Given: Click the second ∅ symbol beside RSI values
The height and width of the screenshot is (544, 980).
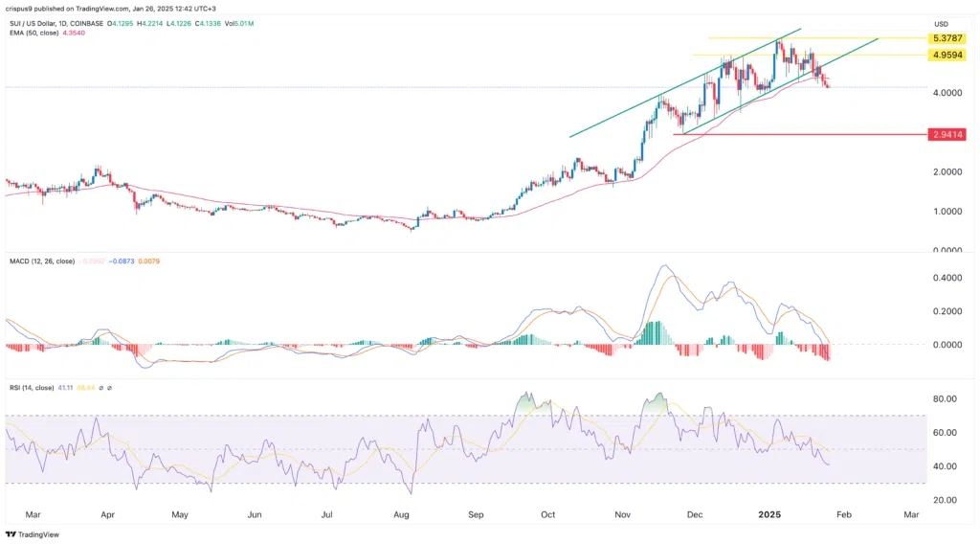Looking at the screenshot, I should pyautogui.click(x=109, y=388).
